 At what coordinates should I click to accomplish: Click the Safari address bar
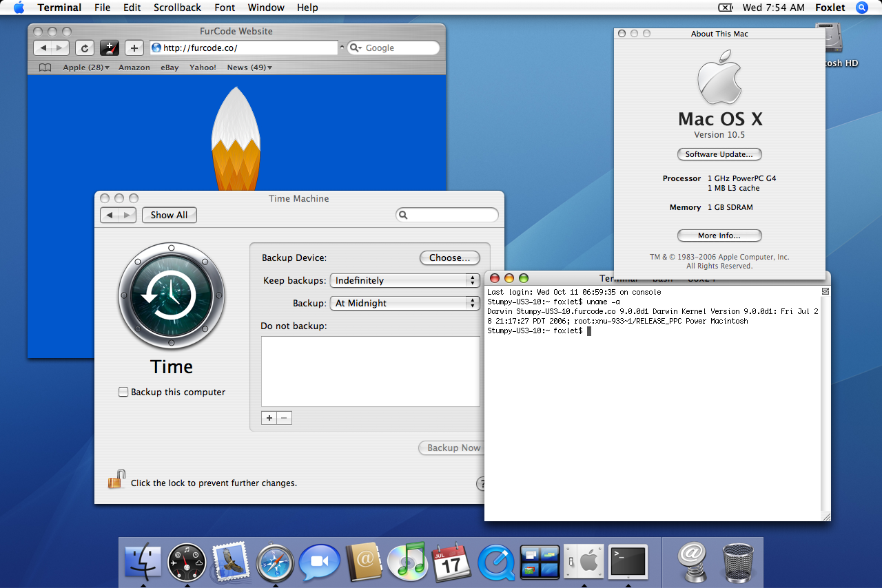coord(243,48)
